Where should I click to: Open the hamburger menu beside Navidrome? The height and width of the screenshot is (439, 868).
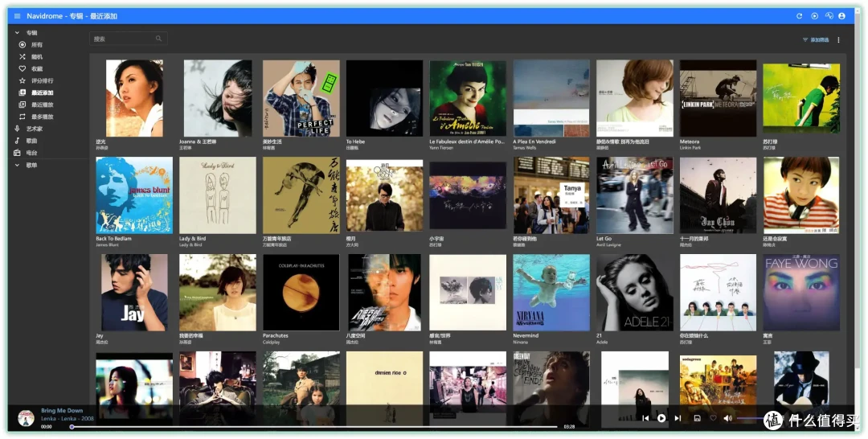coord(17,16)
